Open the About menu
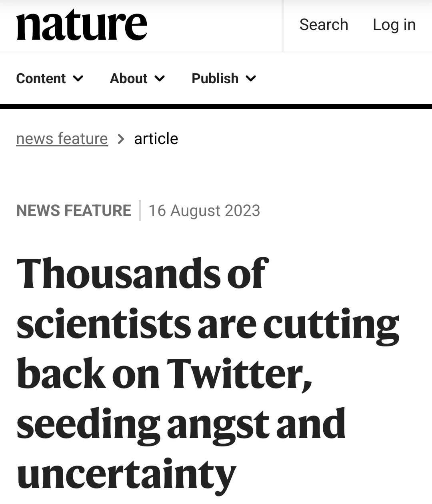 point(129,78)
